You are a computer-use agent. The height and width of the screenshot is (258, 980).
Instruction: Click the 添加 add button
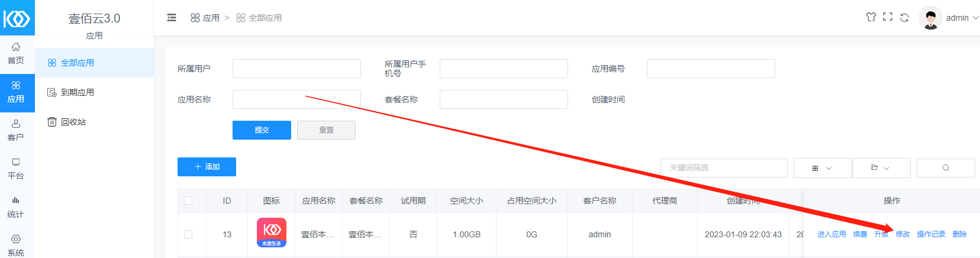click(x=207, y=167)
